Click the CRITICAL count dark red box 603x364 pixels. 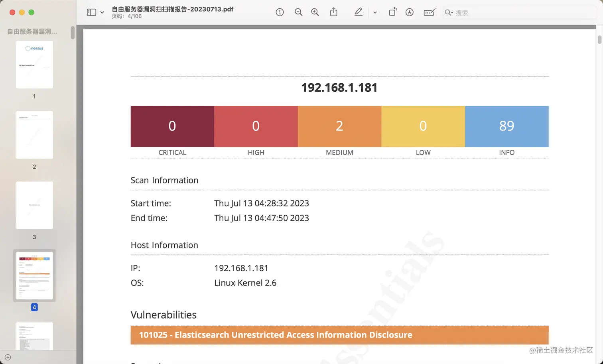(172, 126)
